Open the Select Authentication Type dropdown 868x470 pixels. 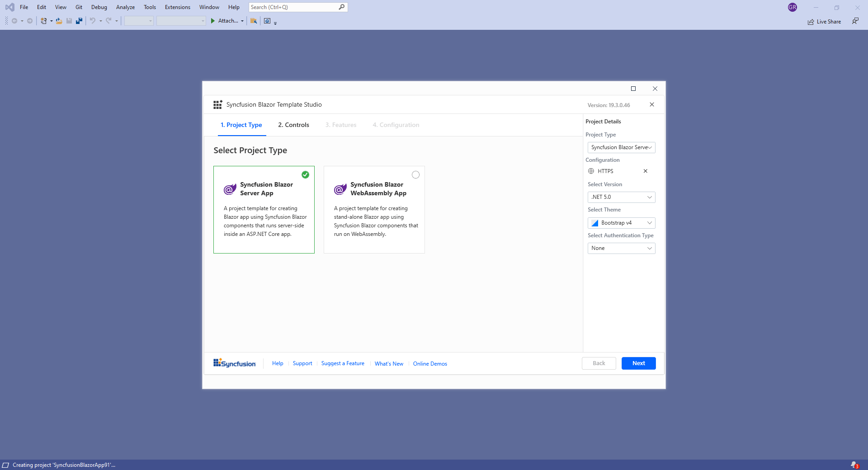[x=621, y=248]
